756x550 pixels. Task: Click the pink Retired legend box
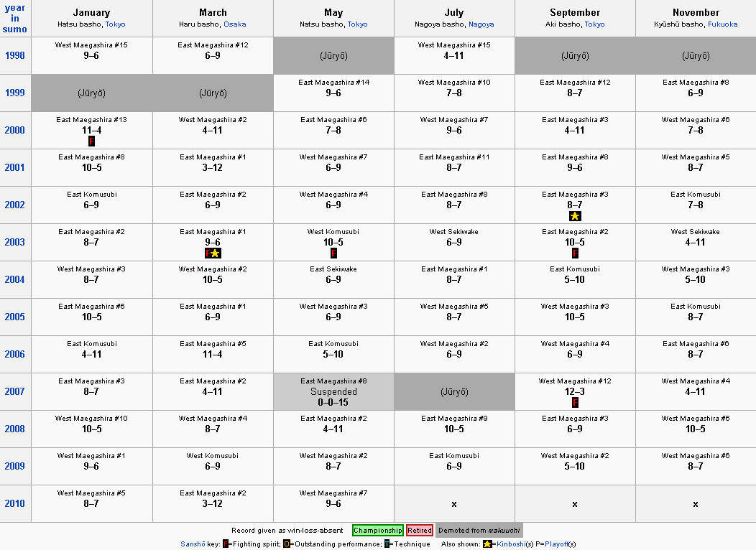[x=420, y=530]
